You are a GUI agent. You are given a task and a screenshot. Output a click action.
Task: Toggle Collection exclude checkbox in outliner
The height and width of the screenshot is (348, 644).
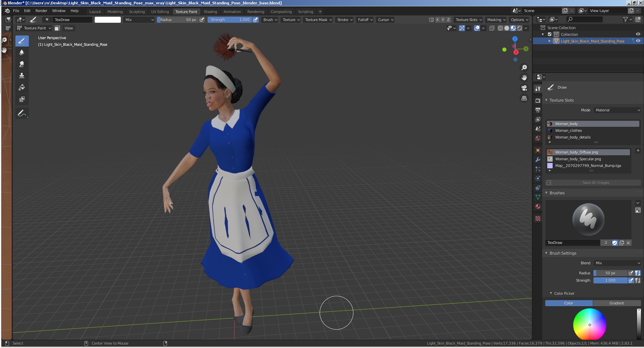[x=550, y=34]
